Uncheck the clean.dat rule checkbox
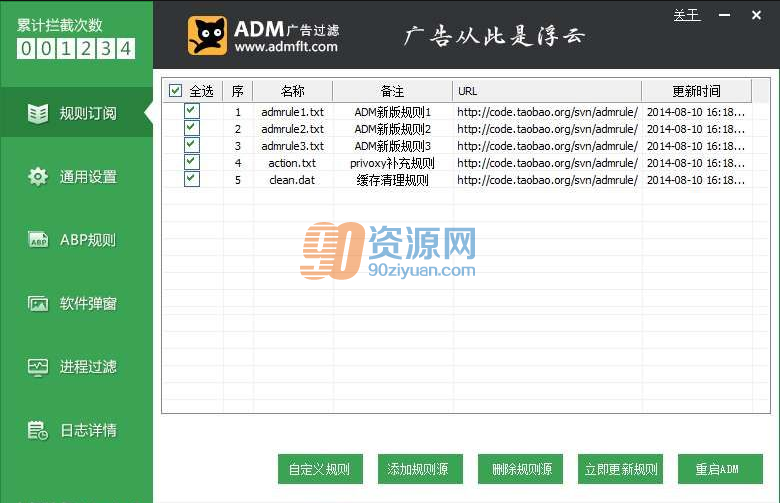The width and height of the screenshot is (780, 503). pyautogui.click(x=192, y=179)
